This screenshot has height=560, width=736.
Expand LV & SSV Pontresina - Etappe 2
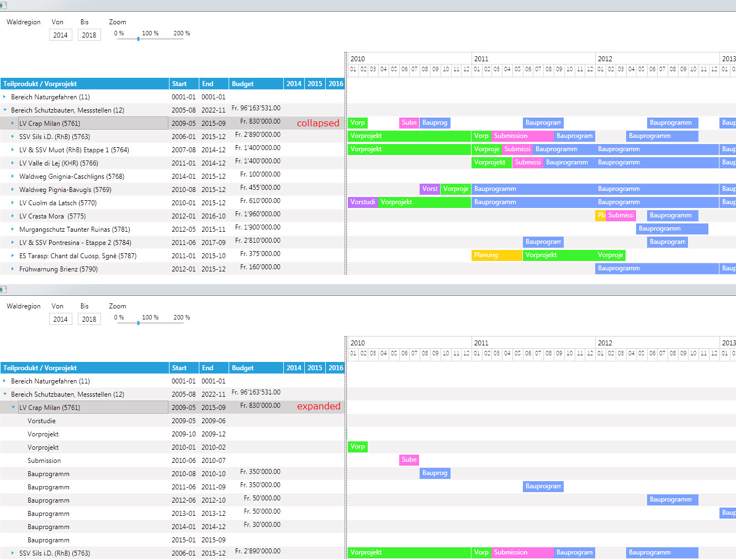coord(13,242)
